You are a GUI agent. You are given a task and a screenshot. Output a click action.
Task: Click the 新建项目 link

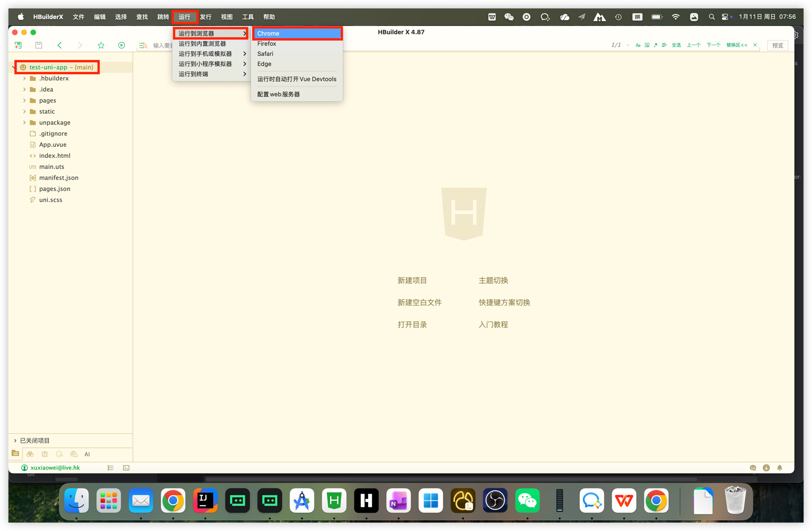point(412,280)
